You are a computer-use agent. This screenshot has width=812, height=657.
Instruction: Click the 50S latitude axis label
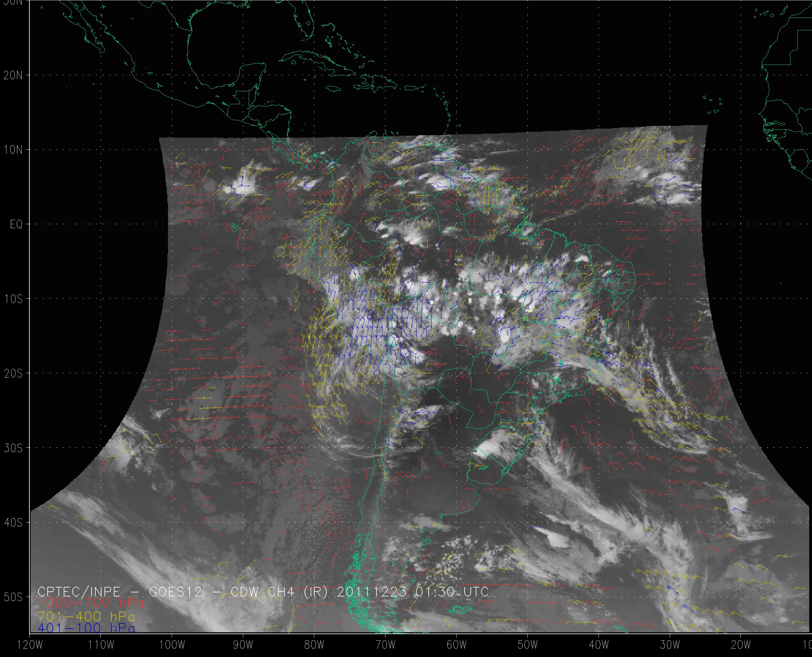click(13, 597)
